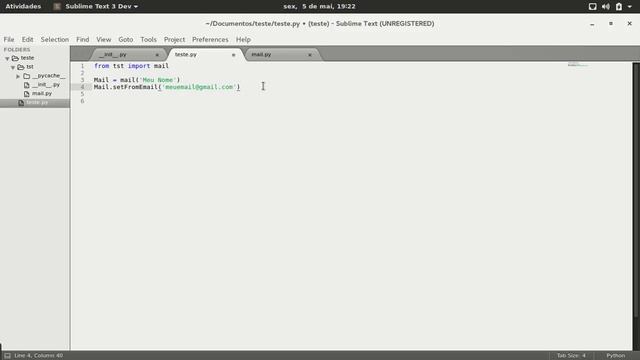Screen dimensions: 640x360
Task: Collapse the tst folder arrow
Action: tap(13, 67)
